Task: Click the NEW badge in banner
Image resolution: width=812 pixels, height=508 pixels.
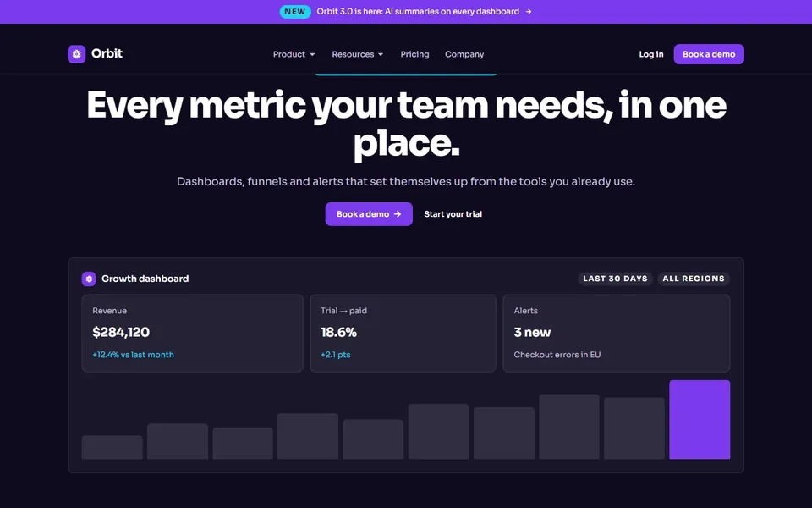Action: coord(295,11)
